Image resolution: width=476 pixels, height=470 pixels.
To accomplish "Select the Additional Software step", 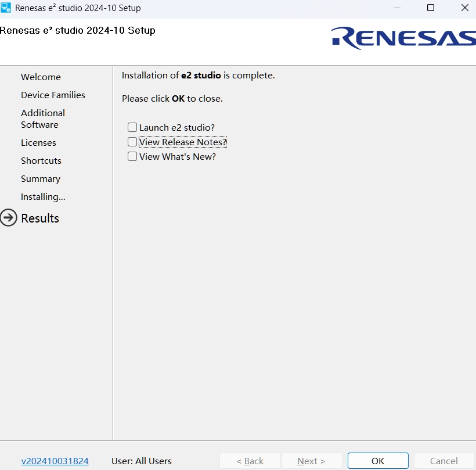I will [43, 119].
